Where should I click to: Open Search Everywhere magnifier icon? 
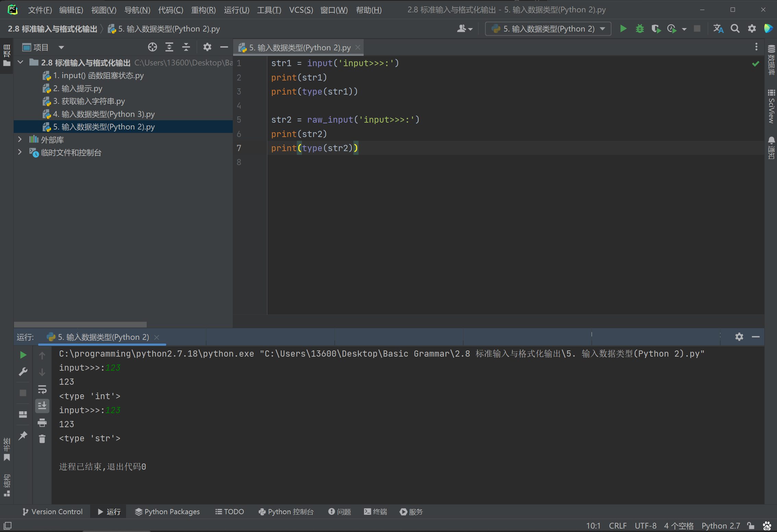[x=735, y=29]
